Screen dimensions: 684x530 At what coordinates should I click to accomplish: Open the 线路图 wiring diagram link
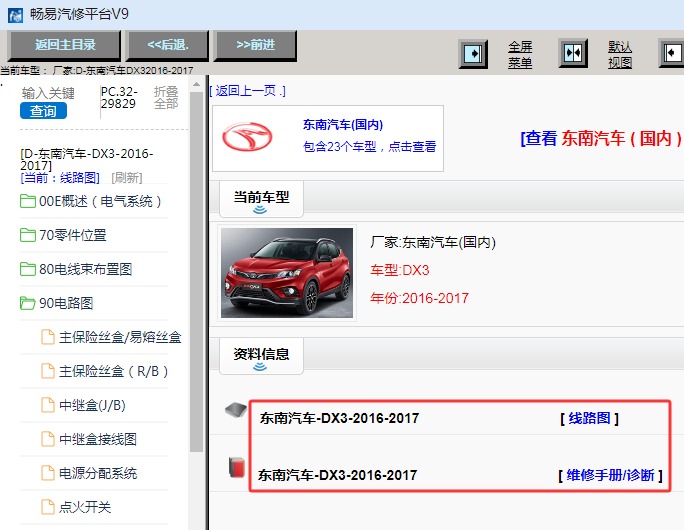(x=589, y=418)
